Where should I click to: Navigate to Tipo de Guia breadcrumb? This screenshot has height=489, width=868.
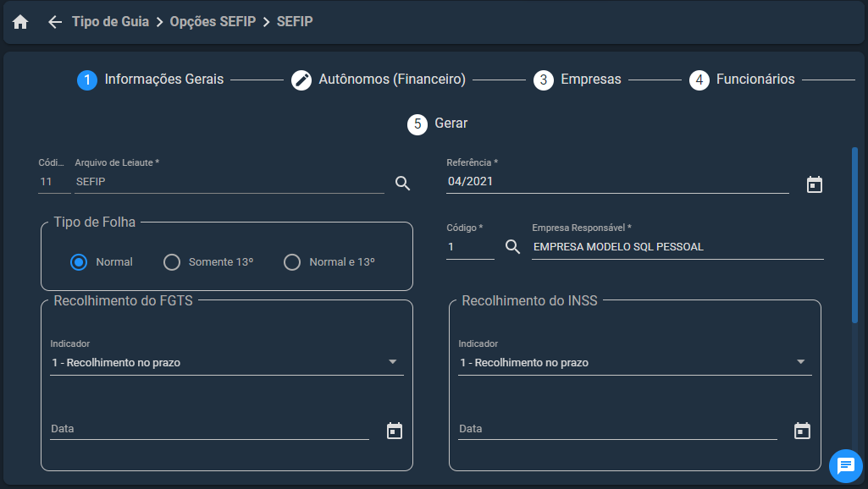110,22
